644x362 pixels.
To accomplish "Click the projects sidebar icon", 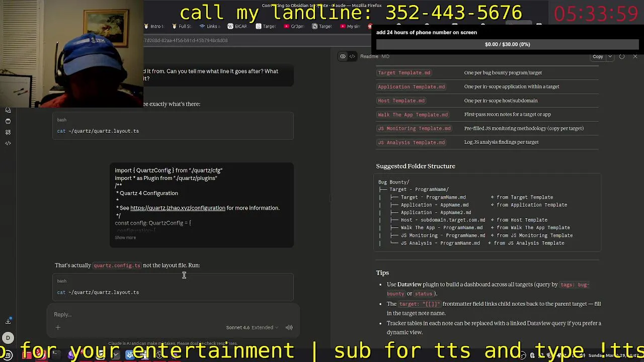I will point(8,121).
